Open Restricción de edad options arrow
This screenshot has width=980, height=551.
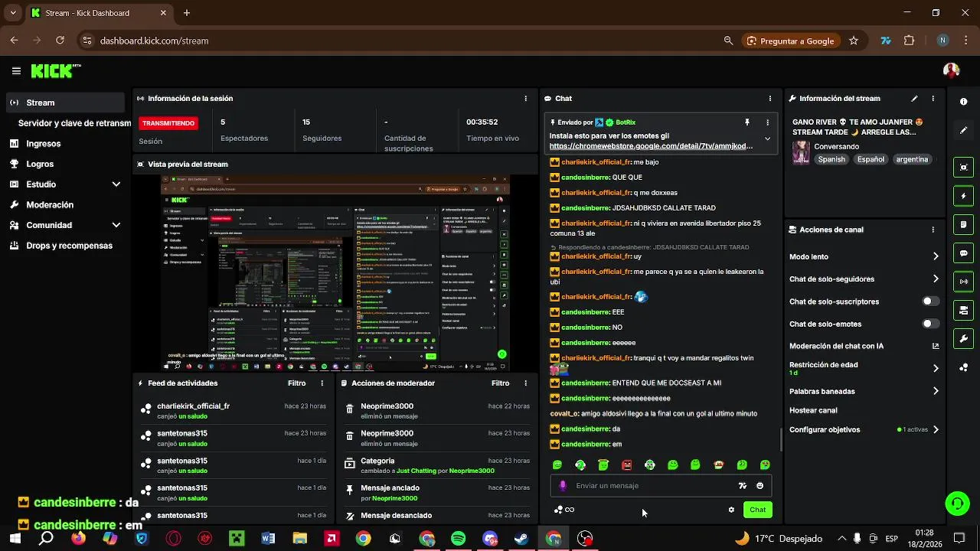[x=936, y=368]
